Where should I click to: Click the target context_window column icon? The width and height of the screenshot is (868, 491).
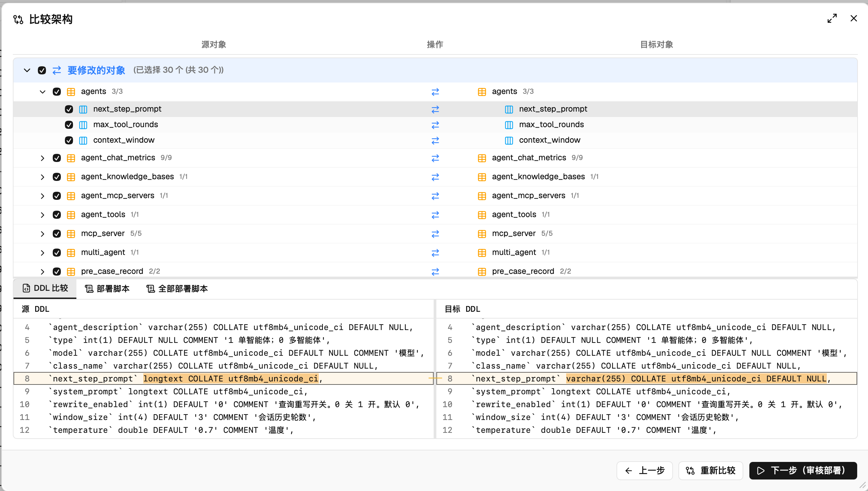(509, 140)
